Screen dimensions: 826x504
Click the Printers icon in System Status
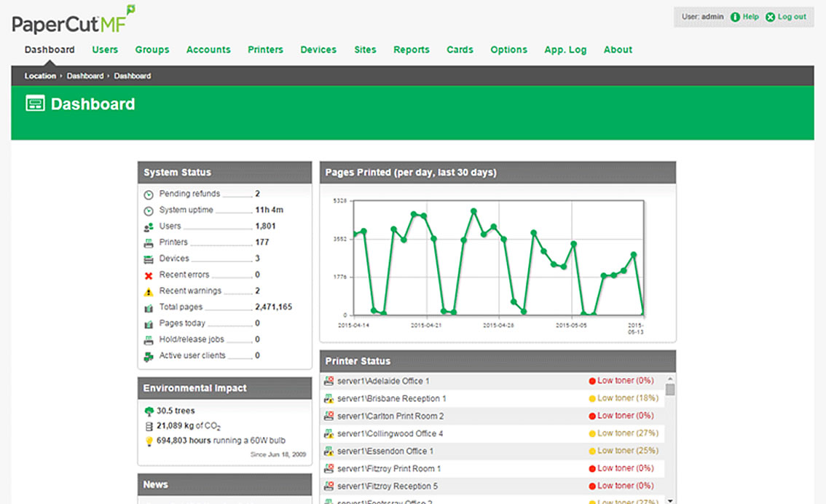(149, 243)
